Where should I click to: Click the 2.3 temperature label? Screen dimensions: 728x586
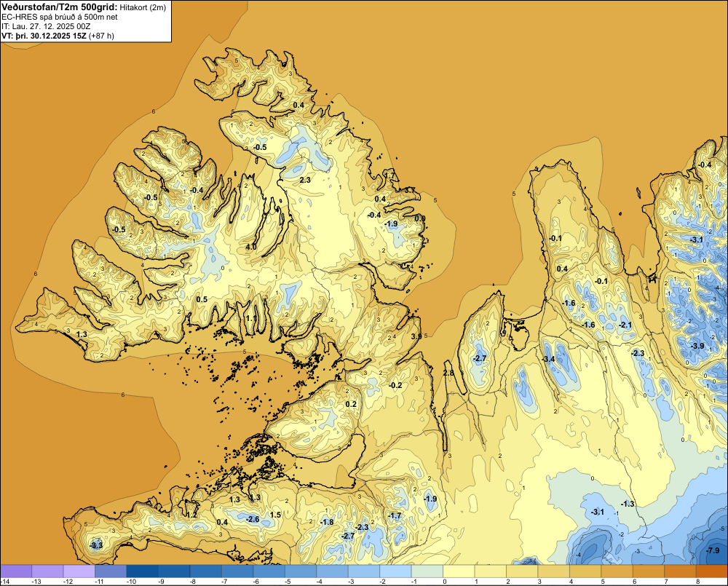(x=305, y=180)
